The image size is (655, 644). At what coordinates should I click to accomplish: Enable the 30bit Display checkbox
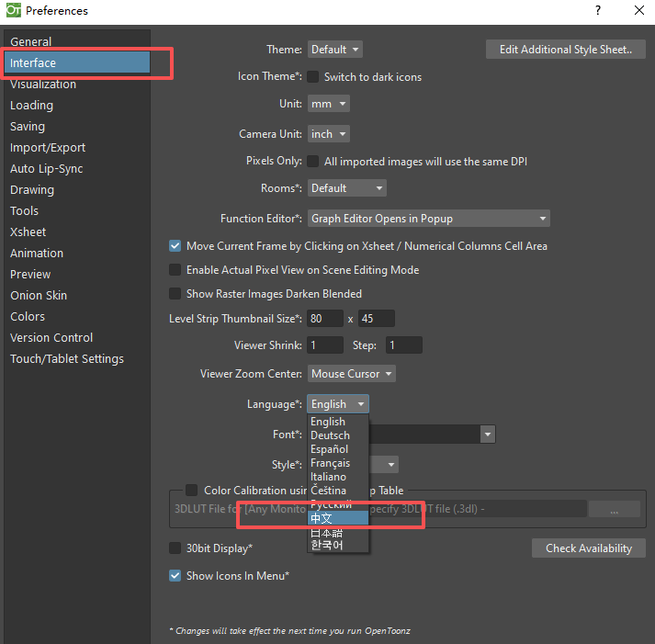point(175,548)
